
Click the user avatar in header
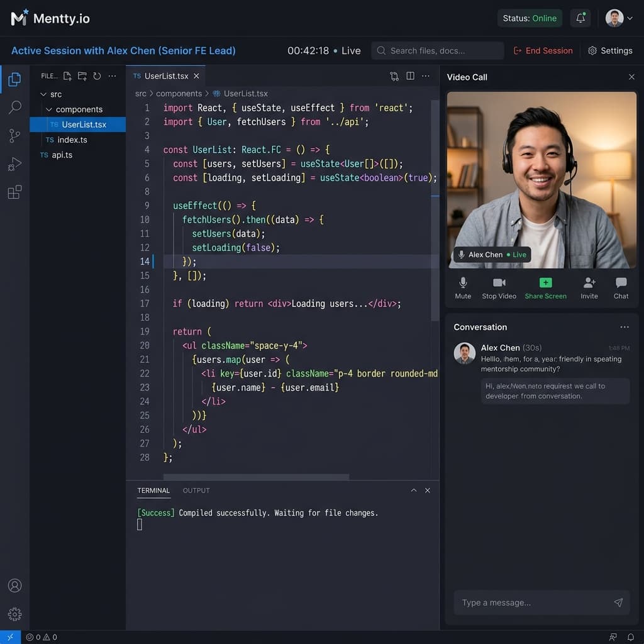point(614,18)
